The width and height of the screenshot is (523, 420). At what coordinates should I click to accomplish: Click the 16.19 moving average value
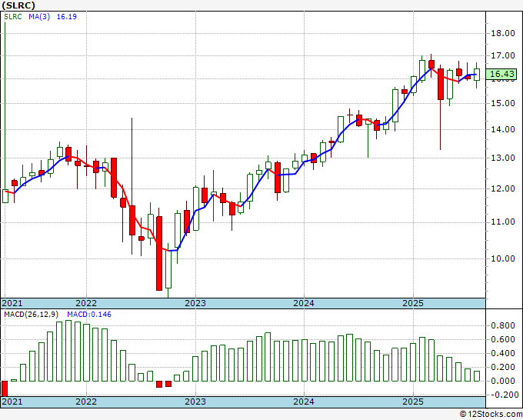[x=66, y=17]
